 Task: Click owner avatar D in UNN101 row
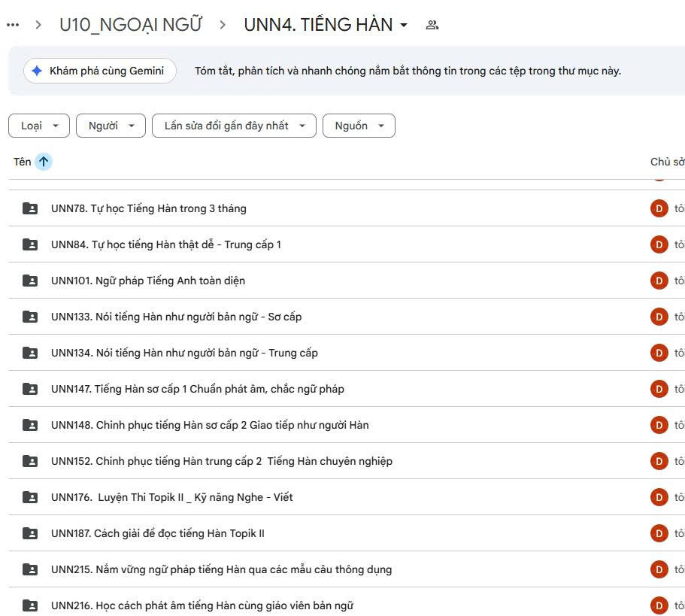tap(659, 281)
